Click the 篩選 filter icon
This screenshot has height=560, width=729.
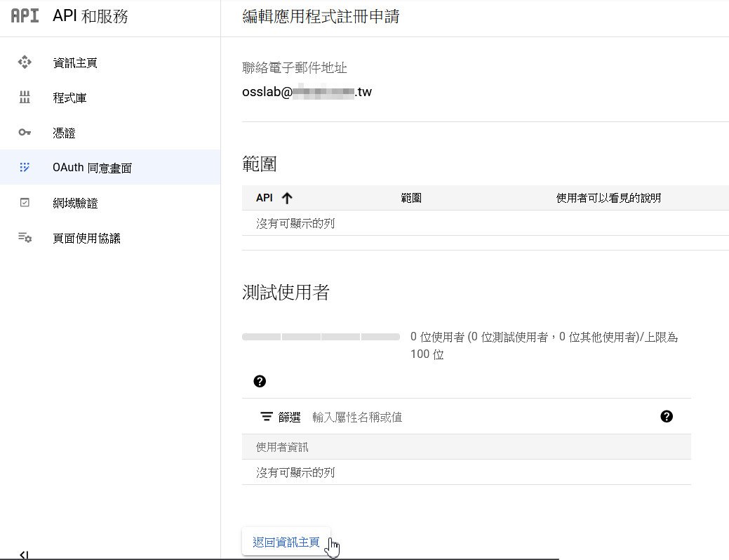[267, 417]
